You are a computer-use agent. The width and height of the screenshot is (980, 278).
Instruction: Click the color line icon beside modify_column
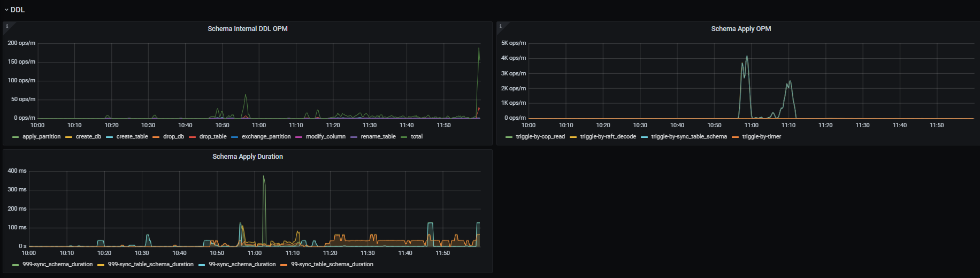[299, 137]
